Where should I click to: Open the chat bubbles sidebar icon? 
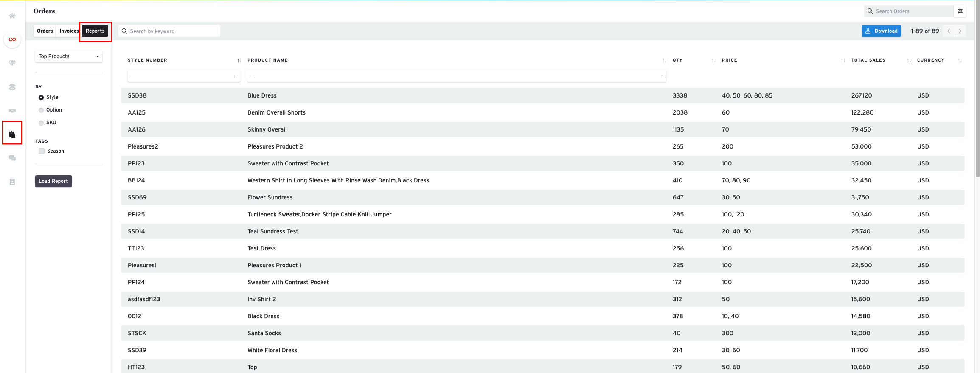click(12, 158)
